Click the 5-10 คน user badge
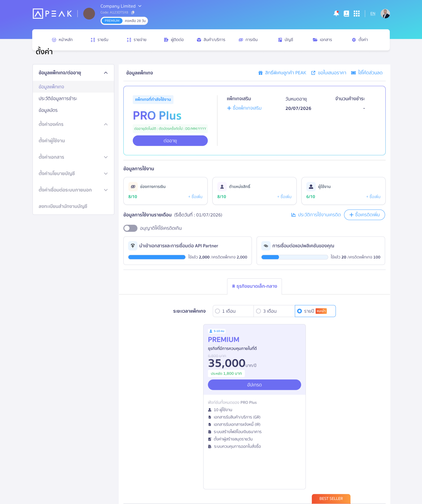 point(217,331)
